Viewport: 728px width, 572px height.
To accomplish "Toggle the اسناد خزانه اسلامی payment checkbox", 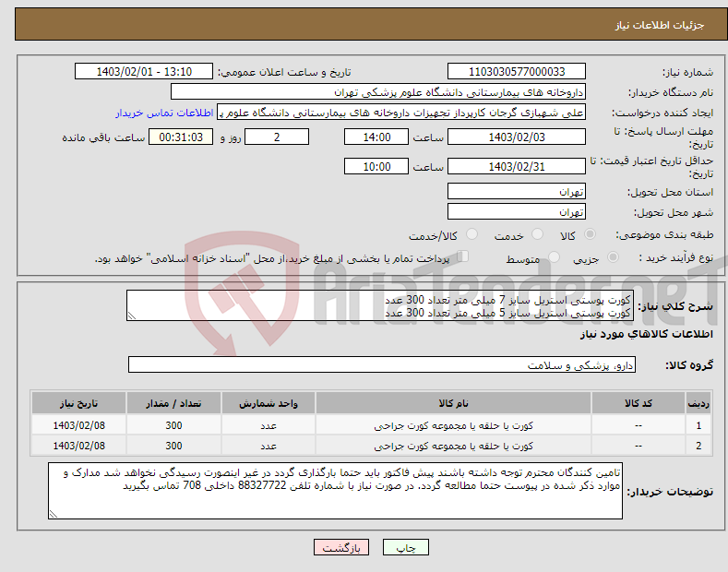I will (463, 256).
